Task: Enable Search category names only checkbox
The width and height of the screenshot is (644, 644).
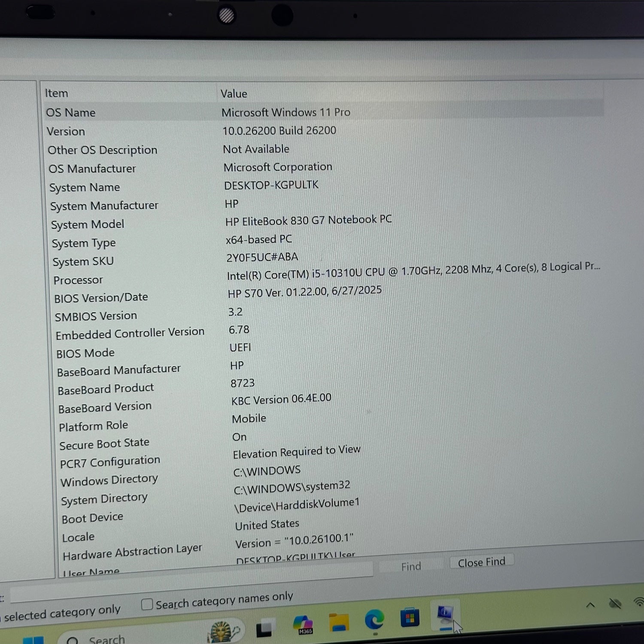Action: coord(147,604)
